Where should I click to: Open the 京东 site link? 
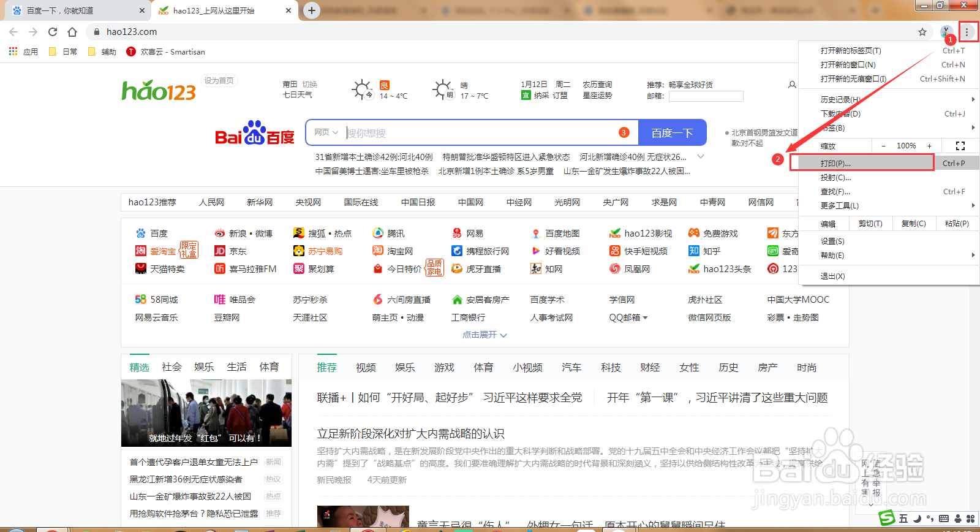coord(230,251)
